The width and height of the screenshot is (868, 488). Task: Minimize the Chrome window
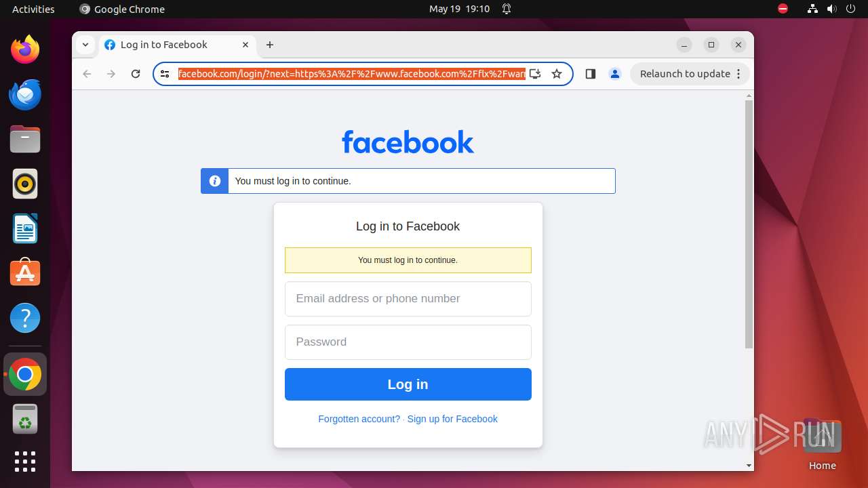point(684,45)
